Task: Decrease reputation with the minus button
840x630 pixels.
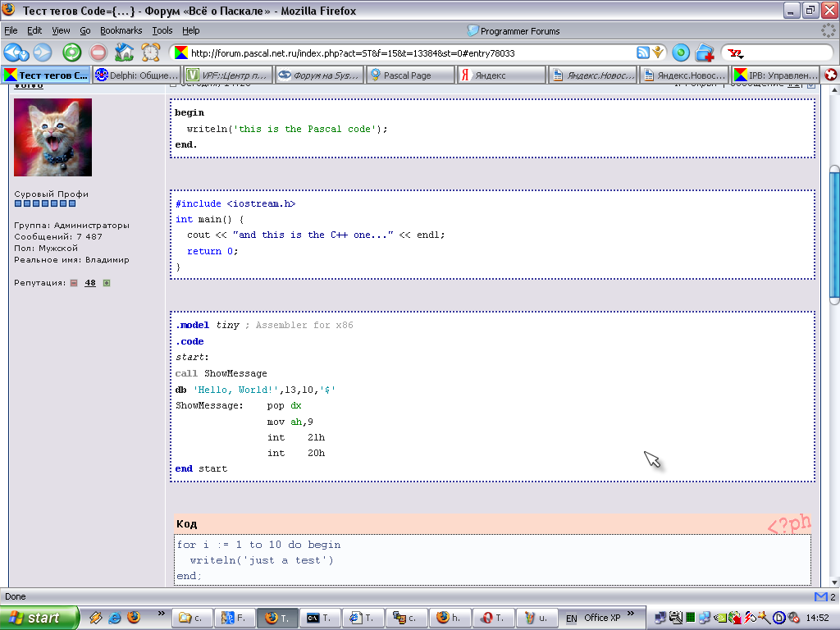Action: point(73,283)
